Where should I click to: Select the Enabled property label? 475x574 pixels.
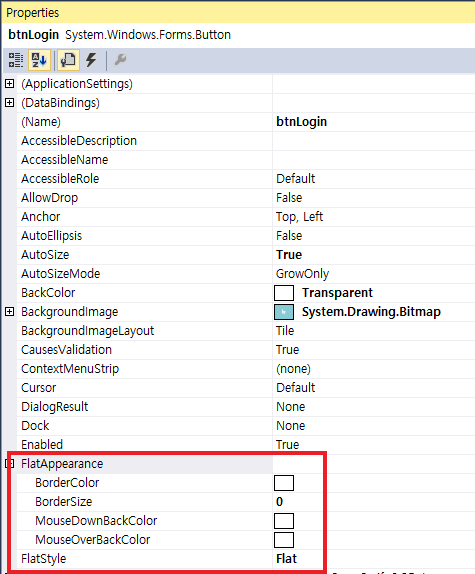tap(42, 445)
